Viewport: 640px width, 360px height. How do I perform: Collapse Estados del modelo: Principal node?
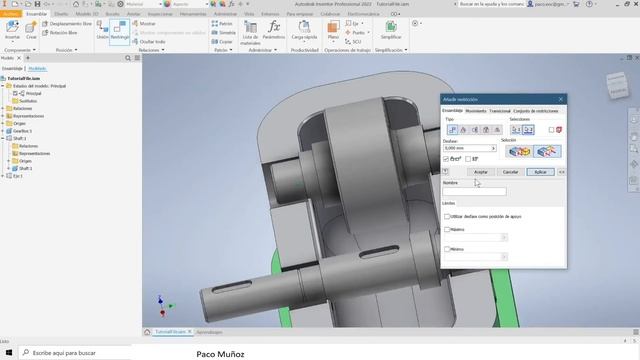pos(3,86)
